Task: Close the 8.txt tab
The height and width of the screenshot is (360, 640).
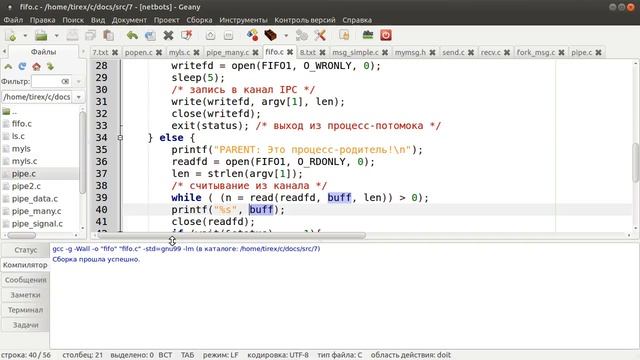Action: click(322, 53)
